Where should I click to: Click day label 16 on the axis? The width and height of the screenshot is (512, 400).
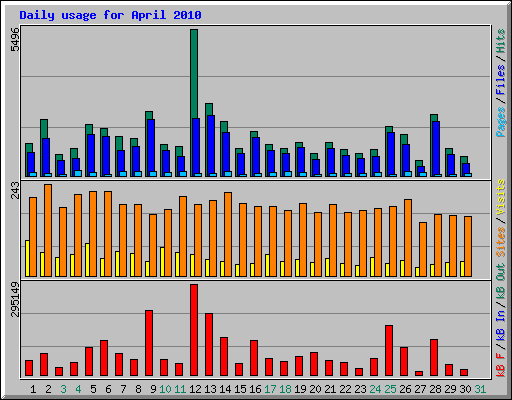point(255,389)
